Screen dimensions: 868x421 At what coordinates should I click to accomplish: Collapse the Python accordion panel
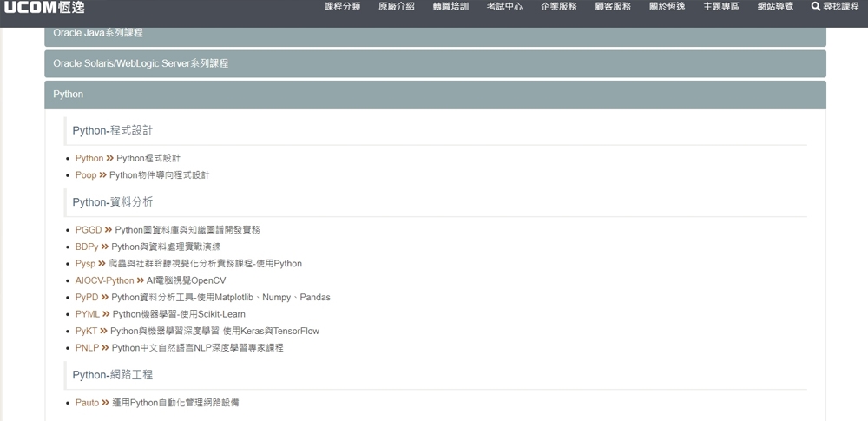(435, 95)
